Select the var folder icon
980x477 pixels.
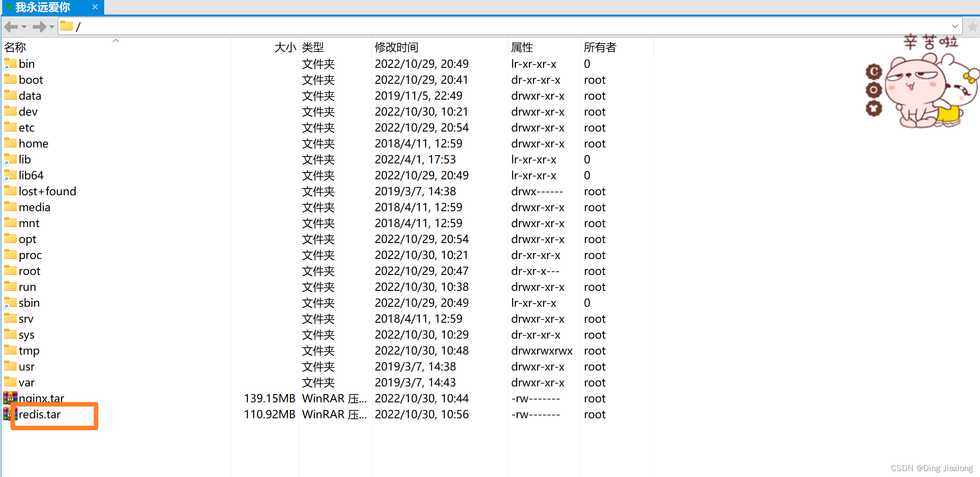pos(10,382)
